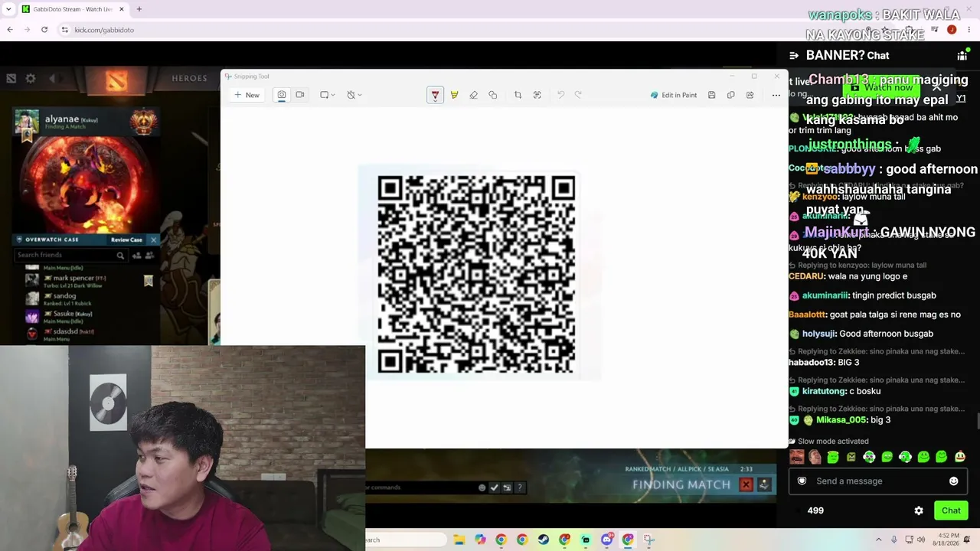Click the Review Case button
980x551 pixels.
tap(126, 240)
